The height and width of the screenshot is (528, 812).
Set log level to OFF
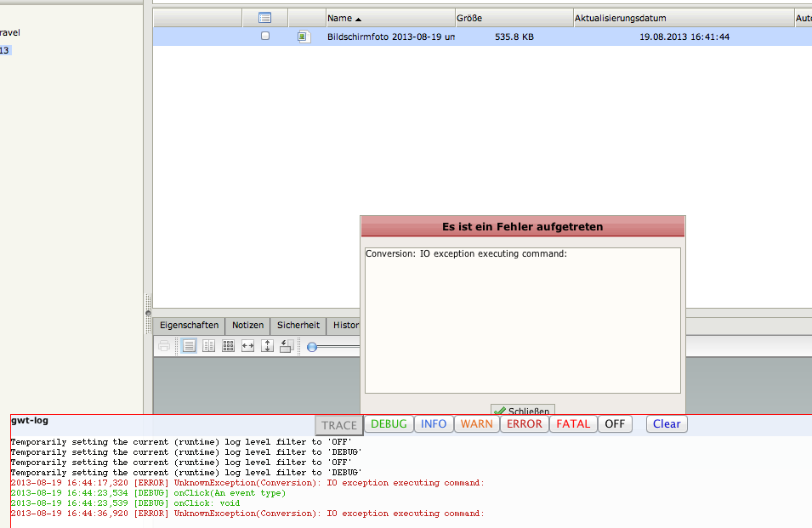[x=615, y=423]
